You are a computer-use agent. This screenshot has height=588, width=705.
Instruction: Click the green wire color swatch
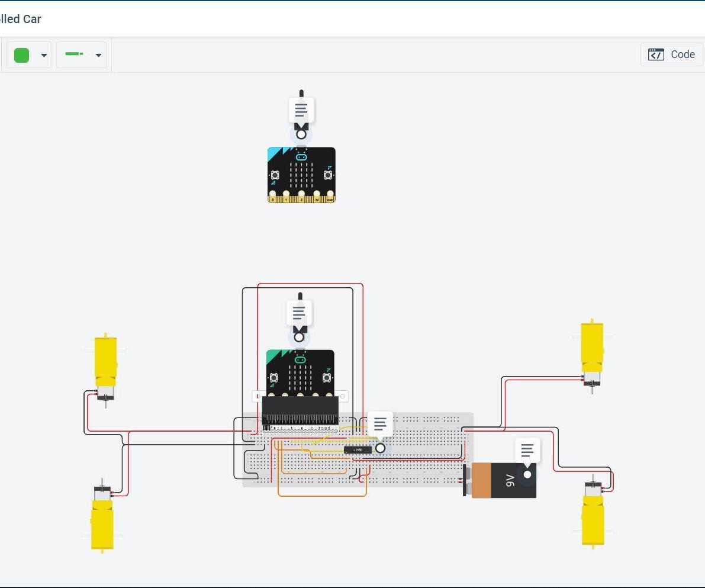coord(21,54)
